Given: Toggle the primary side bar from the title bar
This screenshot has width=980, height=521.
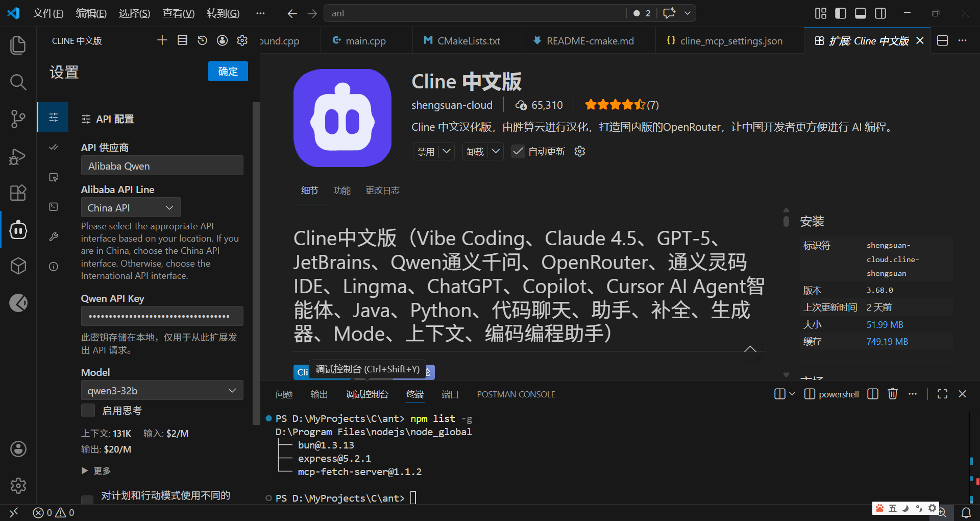Looking at the screenshot, I should pos(841,13).
